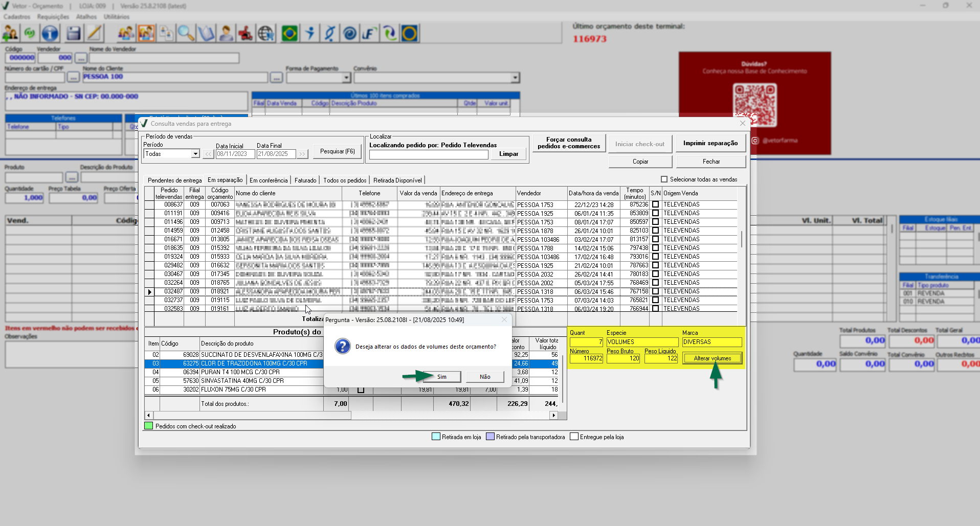980x526 pixels.
Task: Click the add customer icon with green plus
Action: coord(10,34)
